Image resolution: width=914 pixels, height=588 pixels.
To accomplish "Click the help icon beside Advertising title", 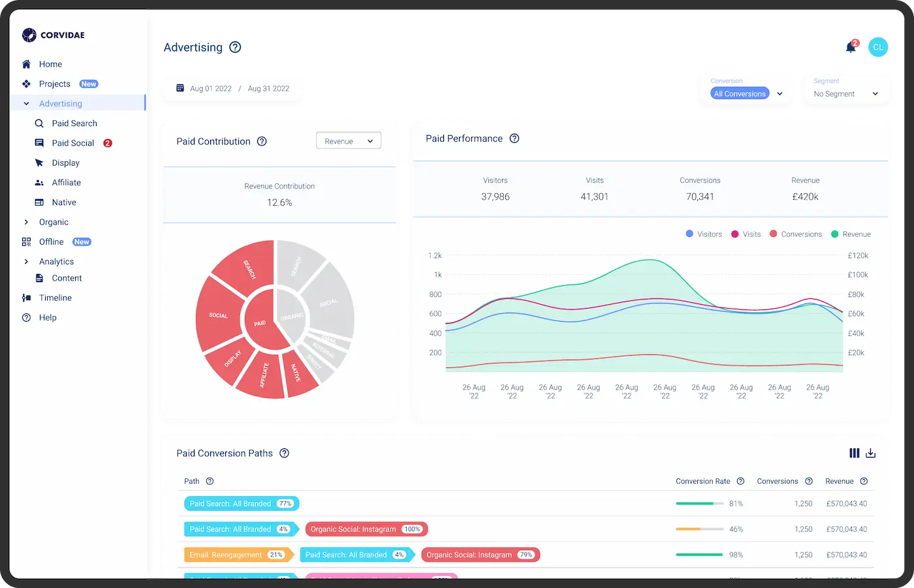I will coord(236,47).
